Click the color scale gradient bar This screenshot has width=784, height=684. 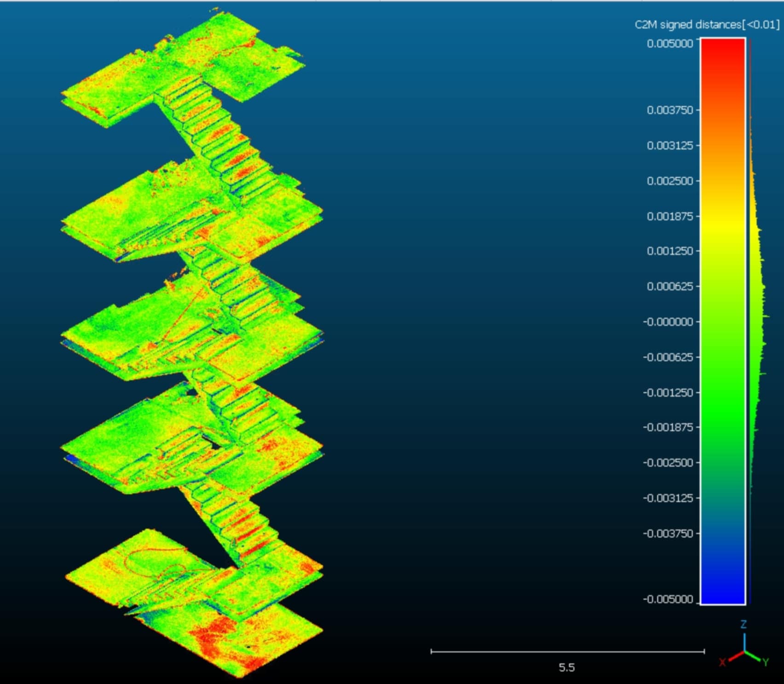(x=723, y=322)
